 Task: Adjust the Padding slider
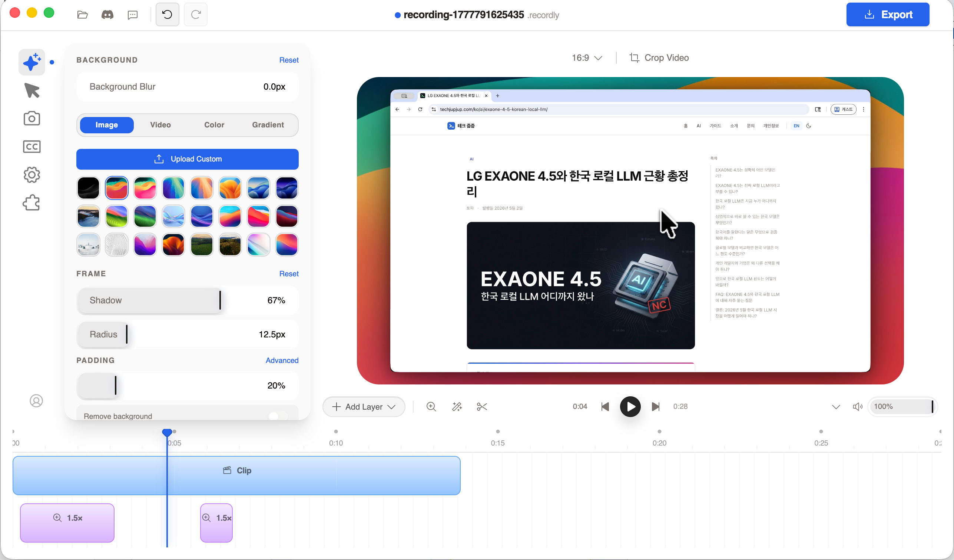[x=188, y=386]
